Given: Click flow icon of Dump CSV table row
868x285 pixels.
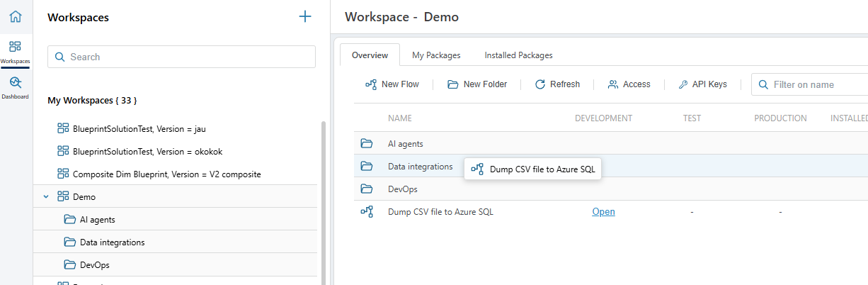Looking at the screenshot, I should coord(367,211).
